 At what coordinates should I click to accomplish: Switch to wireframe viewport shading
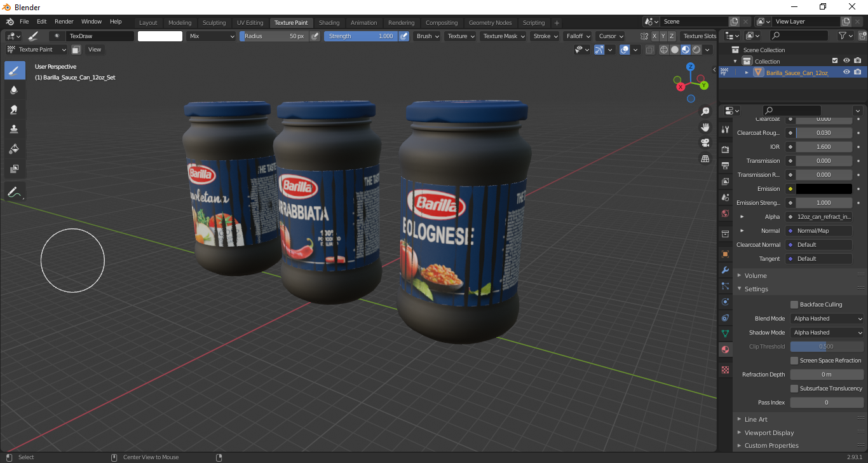pos(664,50)
